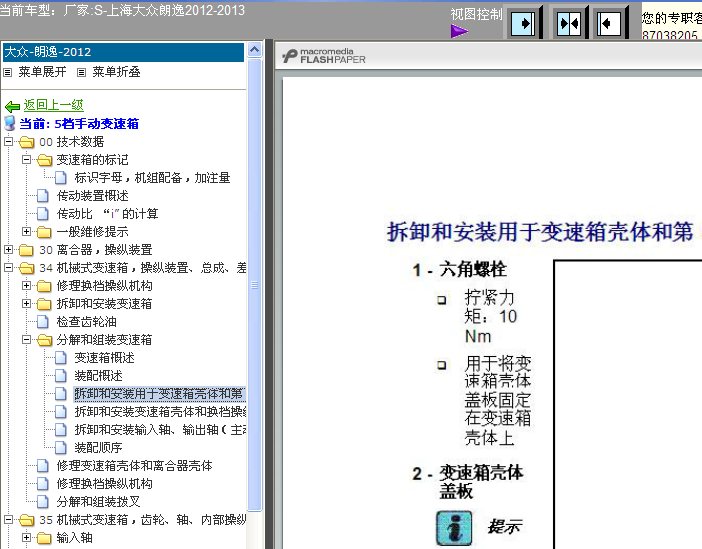Click folder icon of 修理换档操纵机构 under 34

point(45,286)
